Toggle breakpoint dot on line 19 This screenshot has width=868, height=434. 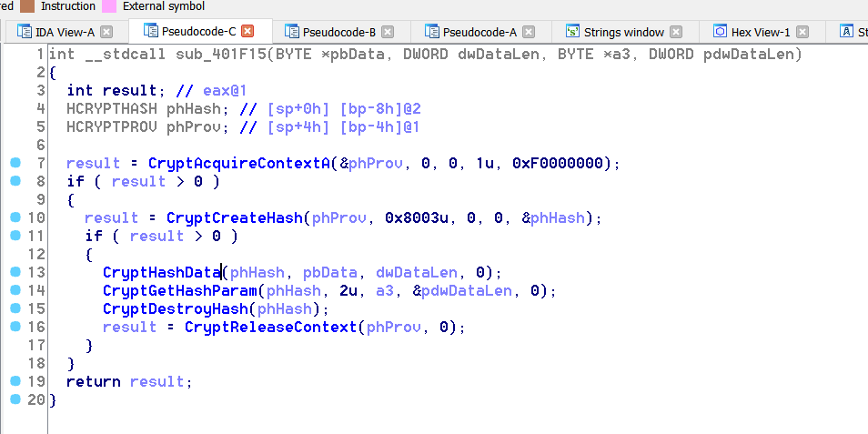[15, 381]
